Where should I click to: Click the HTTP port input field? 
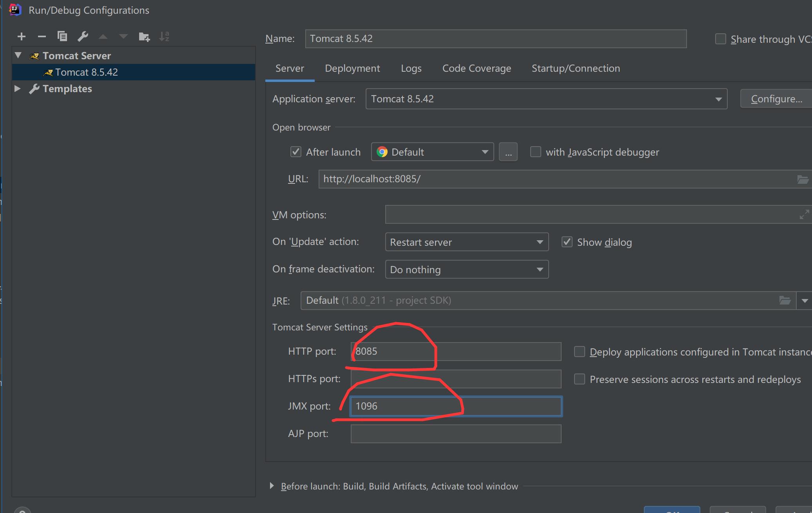click(x=455, y=351)
